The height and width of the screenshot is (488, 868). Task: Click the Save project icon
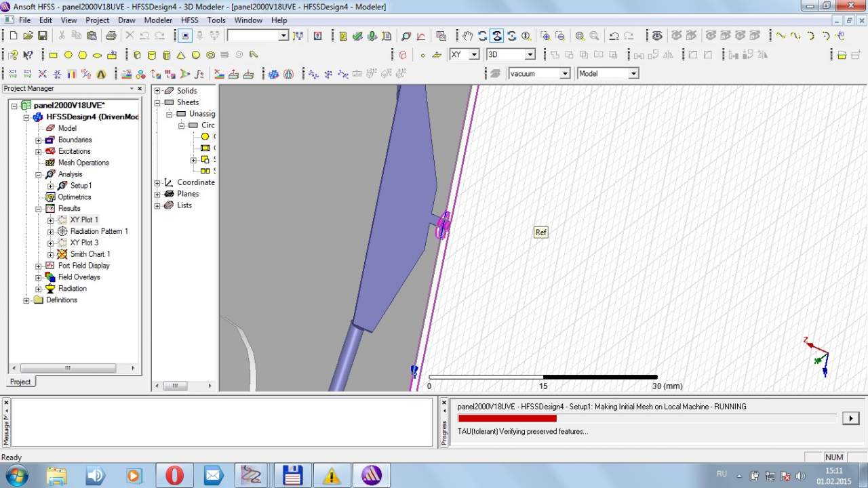[42, 36]
